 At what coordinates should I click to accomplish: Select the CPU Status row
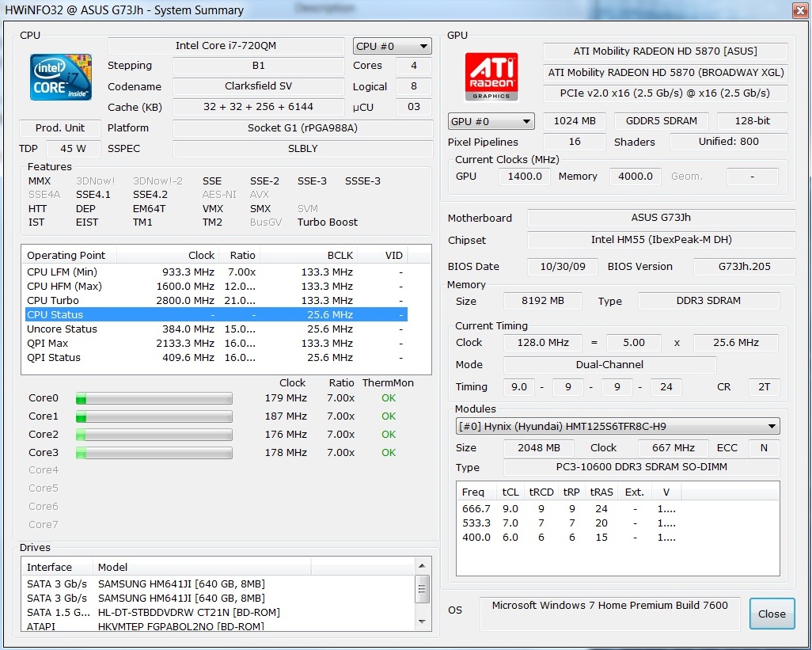pyautogui.click(x=214, y=315)
